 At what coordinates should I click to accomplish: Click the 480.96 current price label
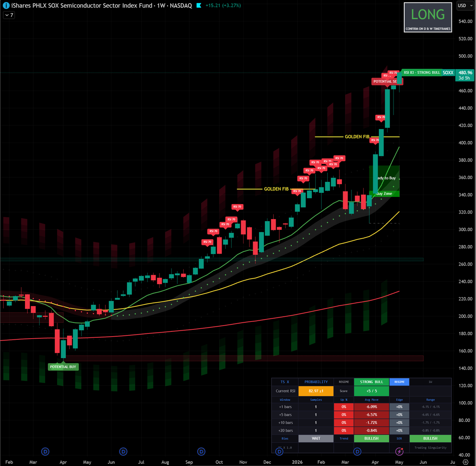pos(465,73)
